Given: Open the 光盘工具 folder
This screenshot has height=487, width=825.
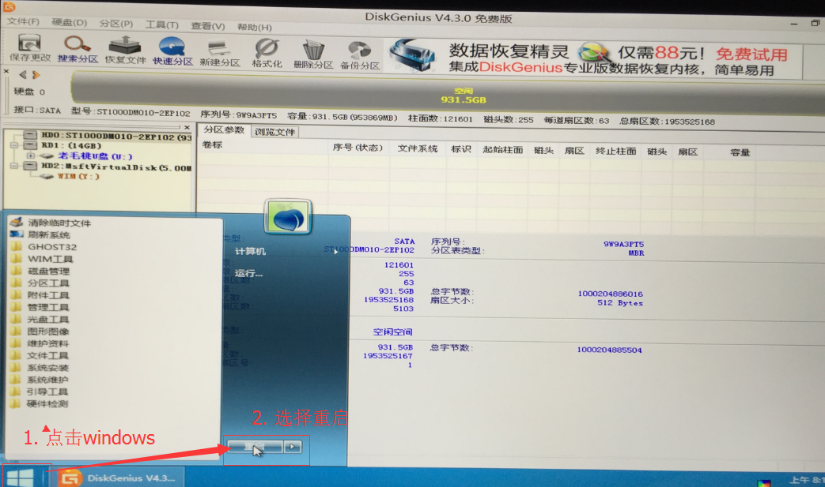Looking at the screenshot, I should (x=41, y=319).
